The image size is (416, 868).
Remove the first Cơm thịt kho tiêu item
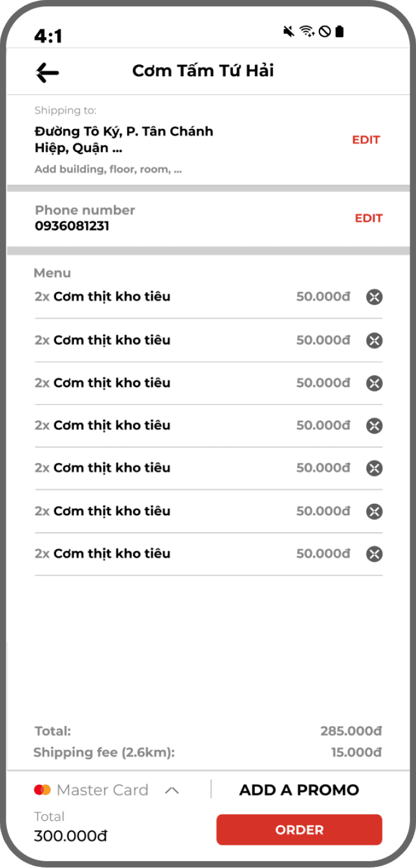(x=374, y=297)
